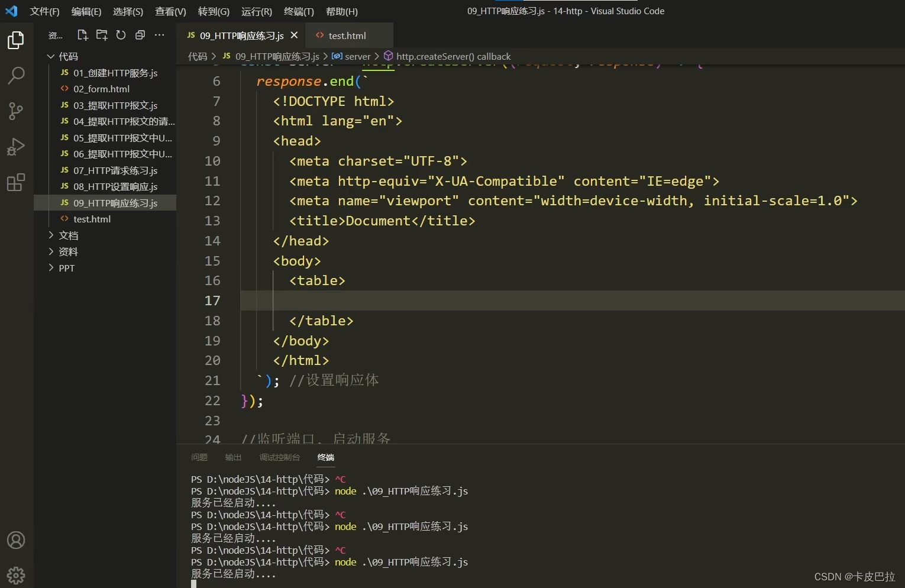Screen dimensions: 905x588
Task: Open the 编辑(E) menu
Action: (x=86, y=11)
